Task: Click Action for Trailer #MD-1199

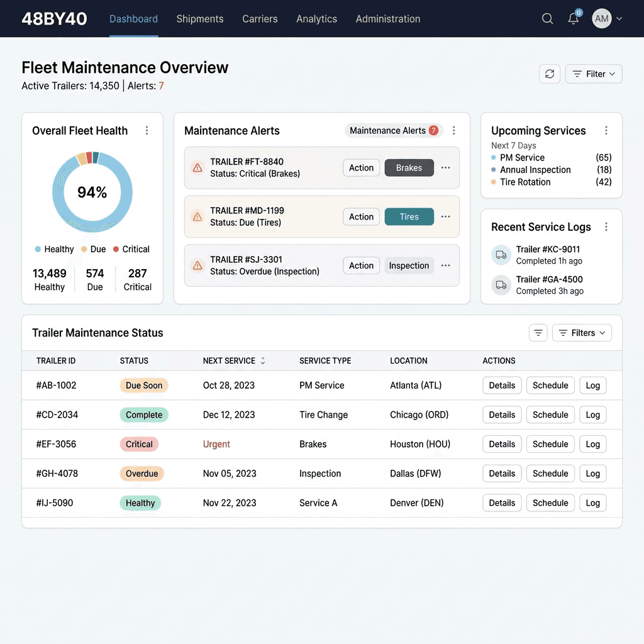Action: point(362,216)
